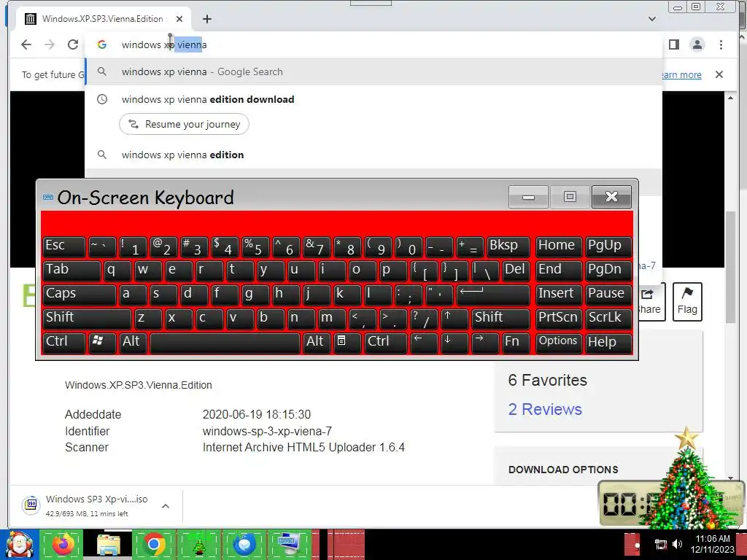This screenshot has height=560, width=747.
Task: Open Start menu with Santa icon
Action: pyautogui.click(x=18, y=545)
